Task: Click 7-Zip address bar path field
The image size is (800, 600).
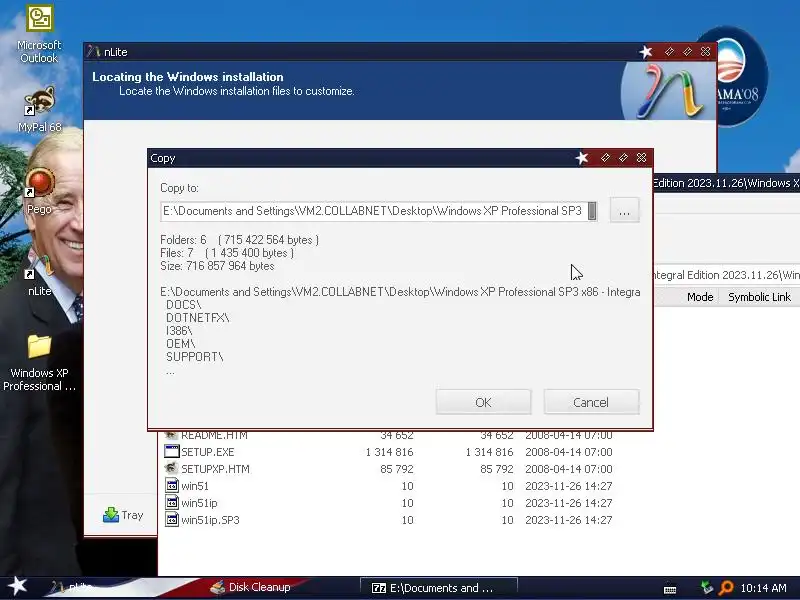Action: (727, 275)
